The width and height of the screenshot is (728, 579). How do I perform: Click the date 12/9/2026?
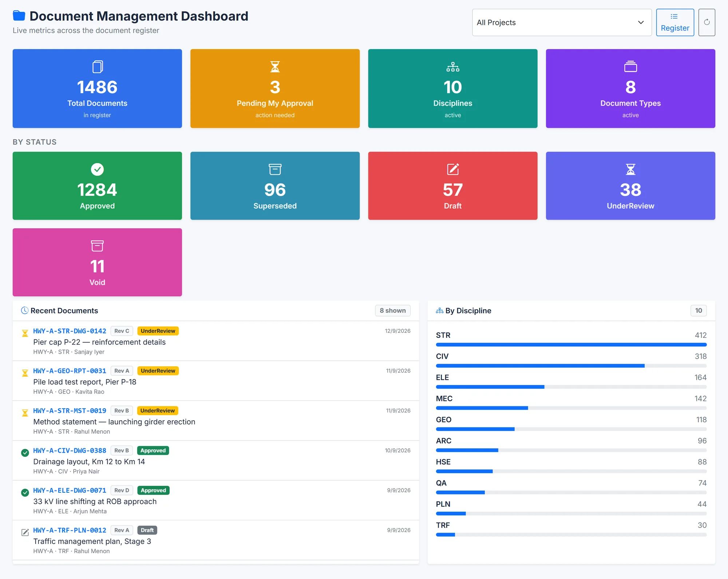point(397,331)
